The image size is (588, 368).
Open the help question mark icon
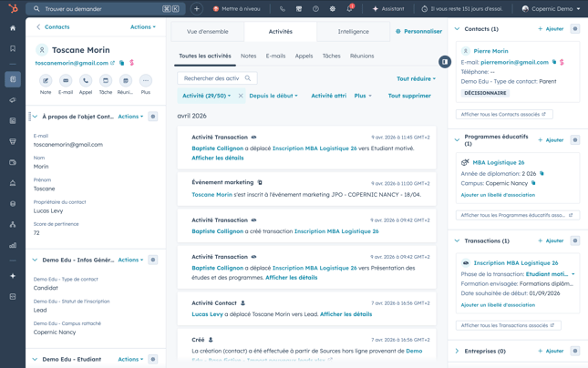click(315, 8)
